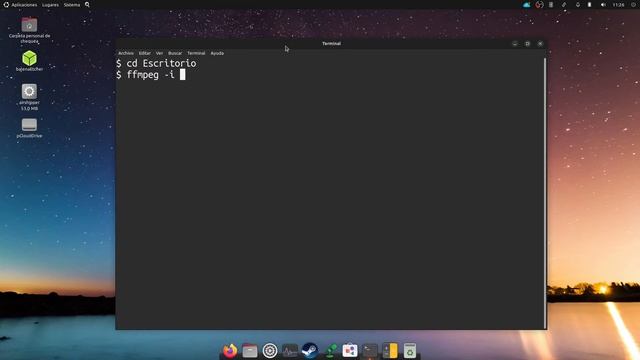
Task: Open the Buscar menu in Terminal
Action: [x=175, y=53]
